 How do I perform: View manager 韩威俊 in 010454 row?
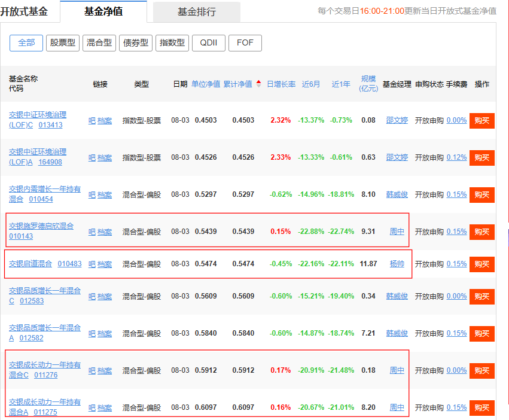point(397,194)
